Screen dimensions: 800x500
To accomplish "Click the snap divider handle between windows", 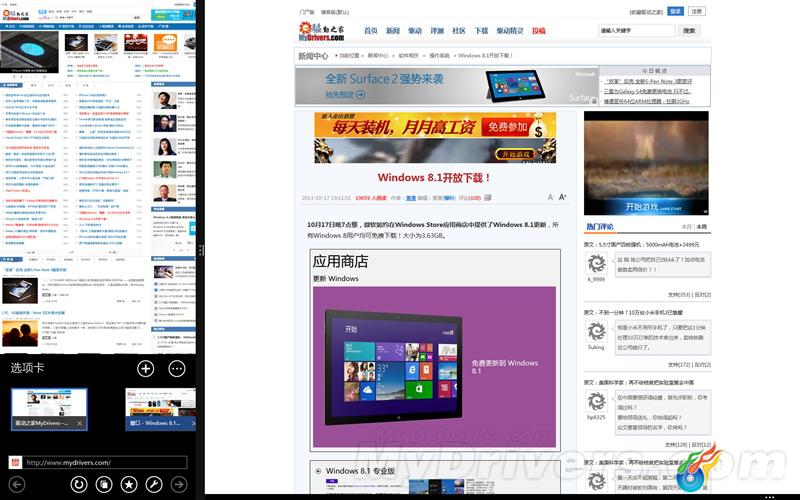I will coord(201,250).
